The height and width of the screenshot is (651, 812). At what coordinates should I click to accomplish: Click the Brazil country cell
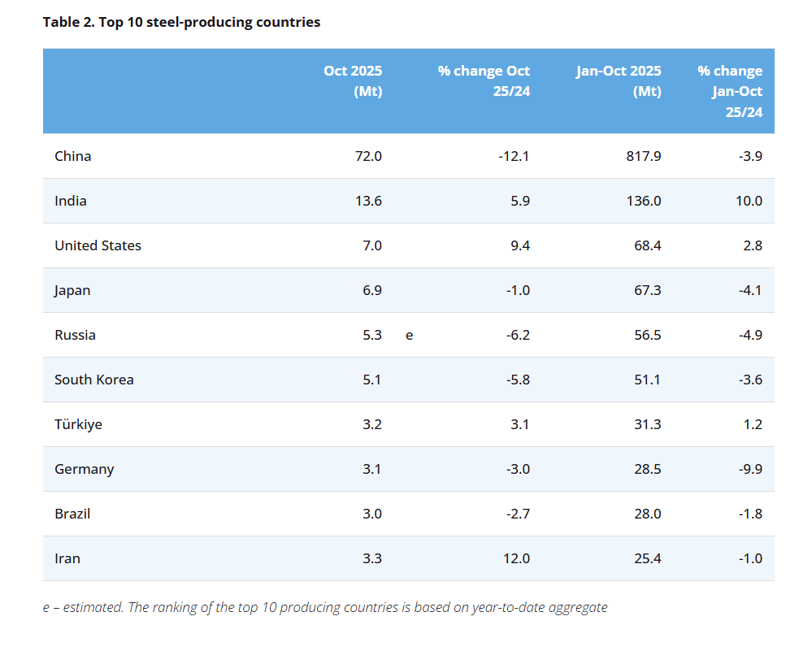tap(72, 514)
